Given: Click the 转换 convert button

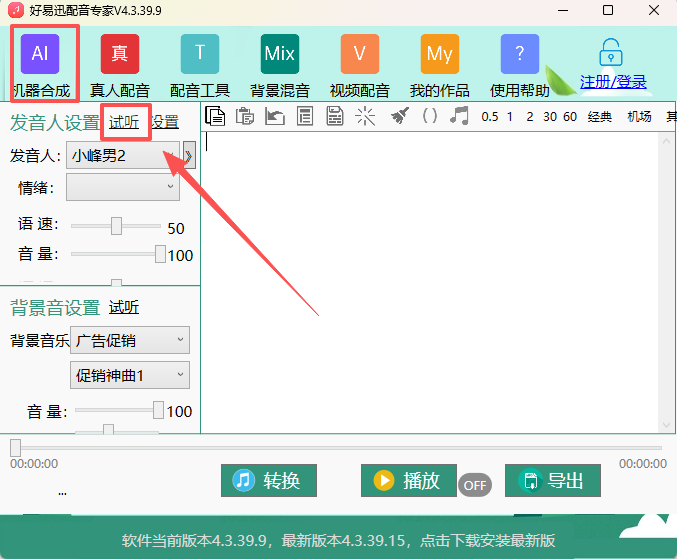Looking at the screenshot, I should (x=267, y=481).
